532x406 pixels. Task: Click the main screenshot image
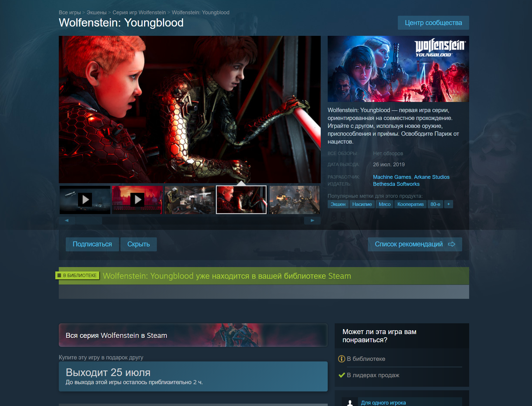[x=190, y=110]
